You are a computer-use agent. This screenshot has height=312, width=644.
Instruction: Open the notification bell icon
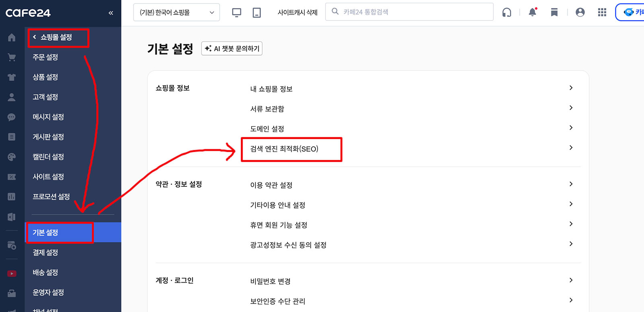coord(533,12)
